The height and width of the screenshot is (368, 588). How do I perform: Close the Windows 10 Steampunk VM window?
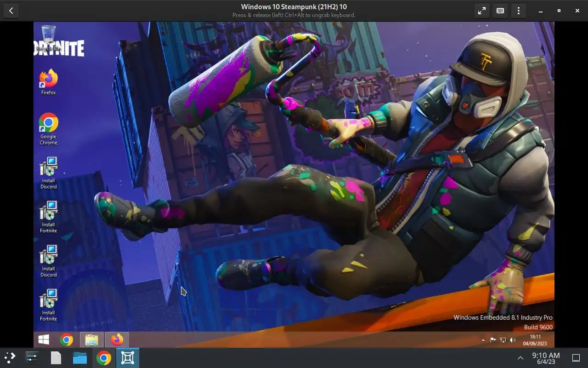(x=577, y=11)
